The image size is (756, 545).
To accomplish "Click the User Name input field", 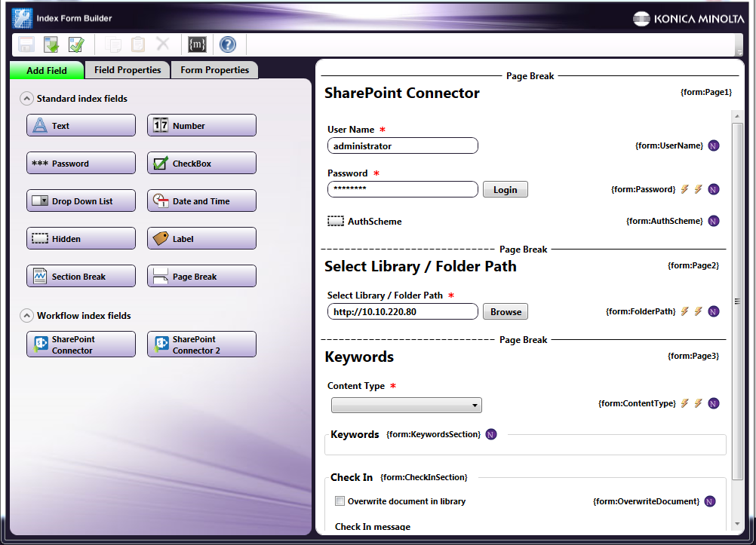I will pos(403,145).
